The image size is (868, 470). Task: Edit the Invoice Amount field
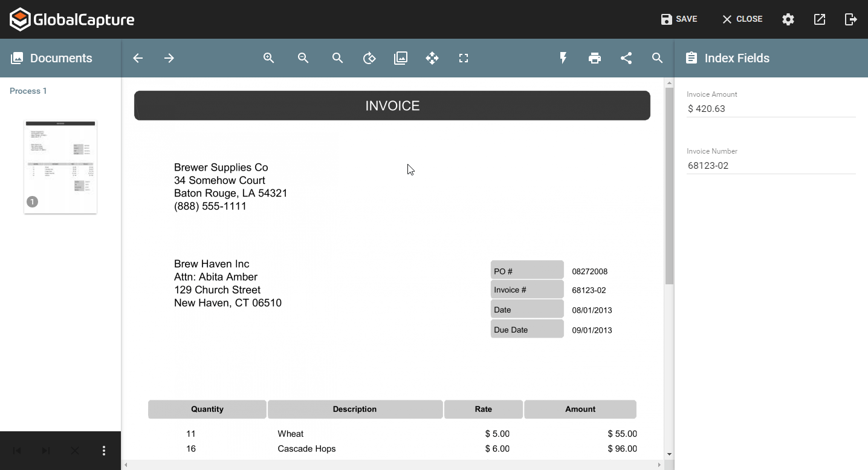coord(771,109)
